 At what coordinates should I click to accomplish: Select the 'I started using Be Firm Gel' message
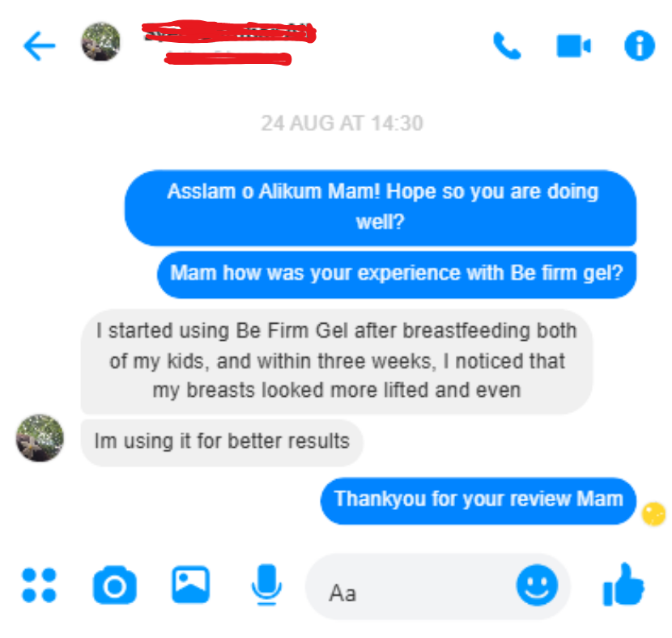[x=337, y=361]
